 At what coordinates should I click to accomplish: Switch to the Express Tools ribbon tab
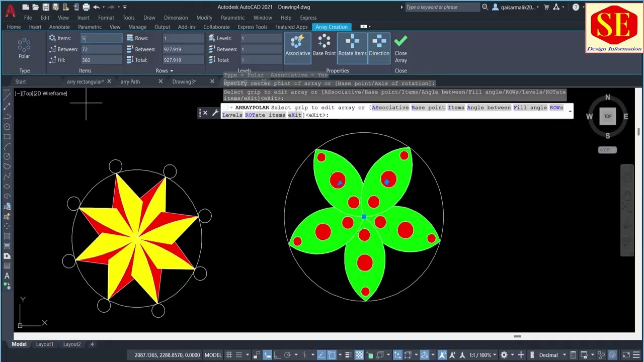[253, 27]
